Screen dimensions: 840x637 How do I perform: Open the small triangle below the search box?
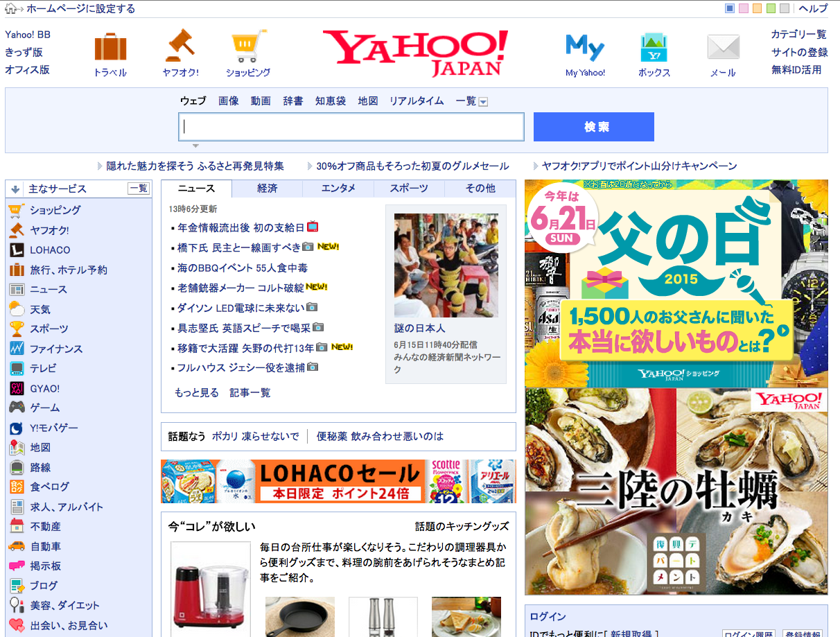pos(195,146)
